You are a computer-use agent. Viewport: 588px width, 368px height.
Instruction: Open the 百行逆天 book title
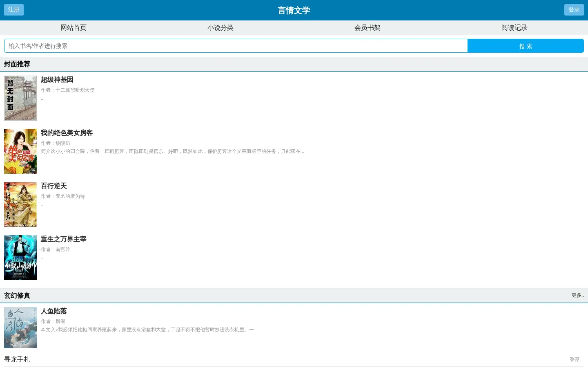pos(54,186)
